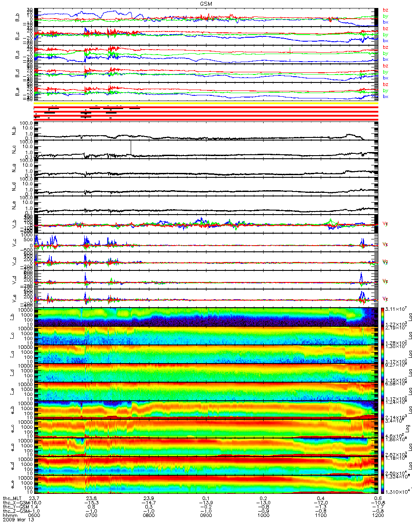
Task: Click the "thc_Z-GSM" footer row label
Action: (x=16, y=512)
